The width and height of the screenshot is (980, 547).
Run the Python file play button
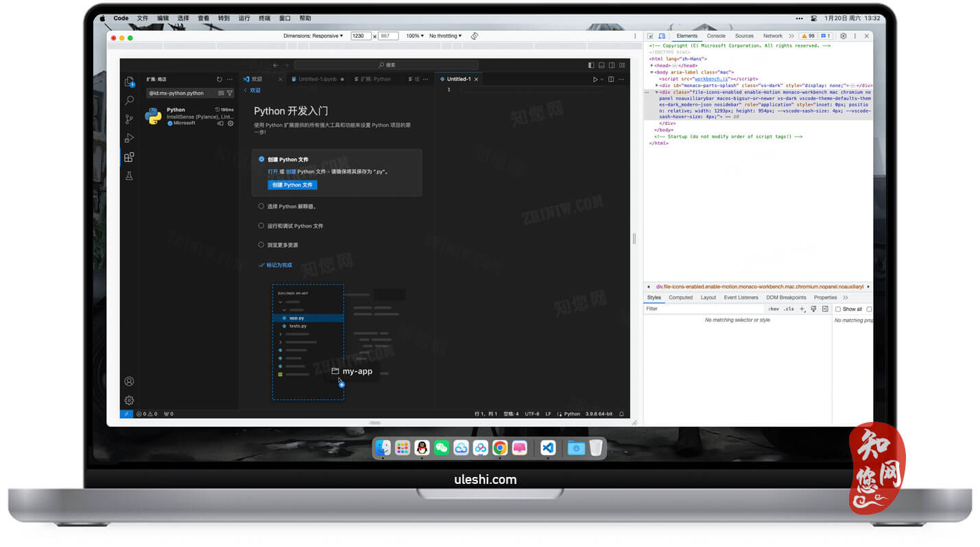tap(595, 80)
